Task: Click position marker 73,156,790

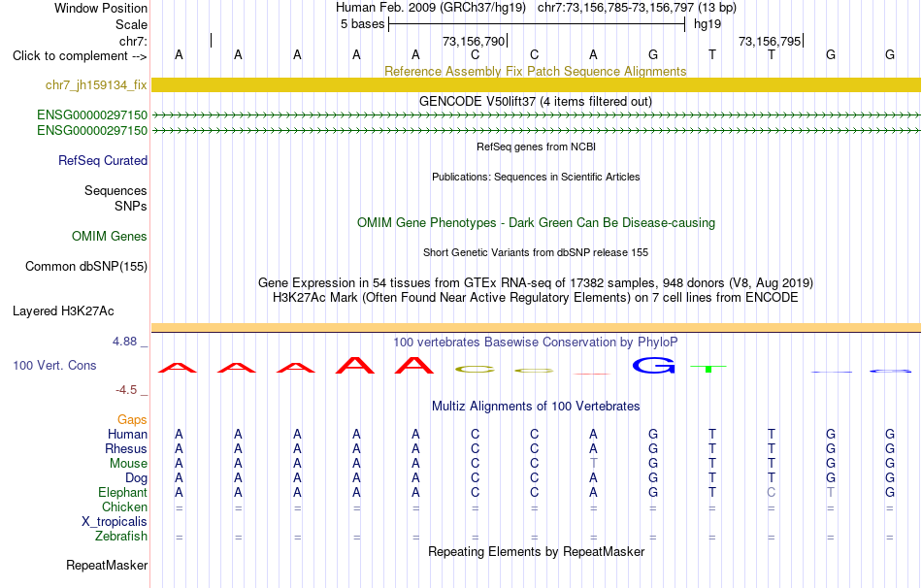Action: [x=474, y=41]
